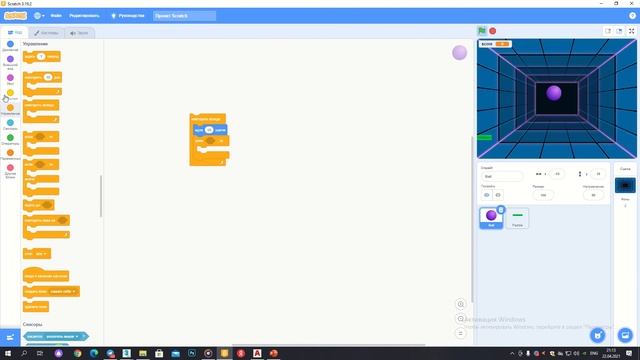Switch to the Sounds tab
The width and height of the screenshot is (640, 360).
[x=79, y=33]
